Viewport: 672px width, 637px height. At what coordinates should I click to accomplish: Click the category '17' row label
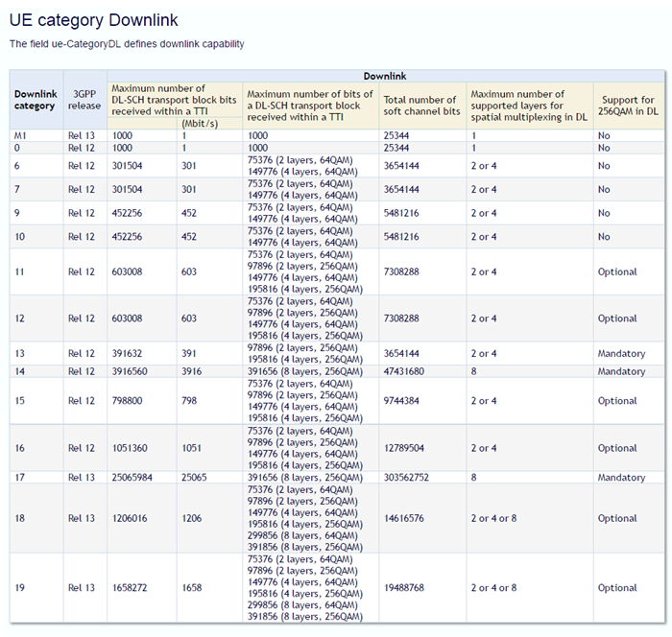[x=19, y=477]
